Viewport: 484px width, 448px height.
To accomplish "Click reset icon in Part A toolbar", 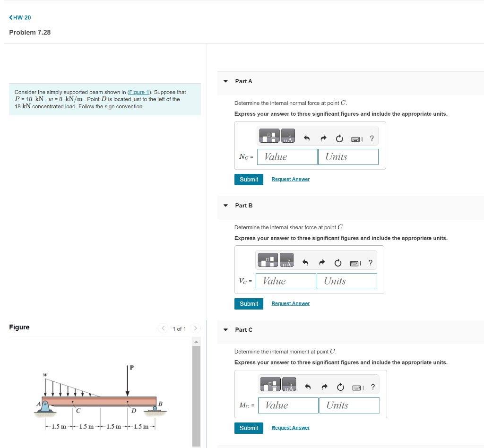I will pos(339,138).
